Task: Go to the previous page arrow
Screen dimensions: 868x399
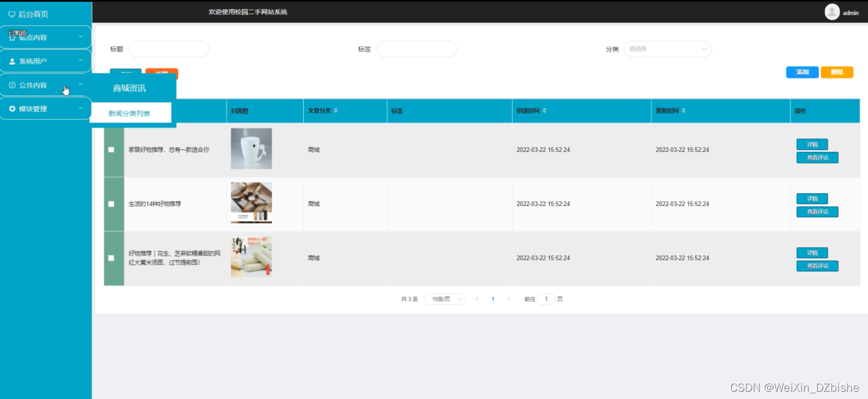Action: (x=477, y=299)
